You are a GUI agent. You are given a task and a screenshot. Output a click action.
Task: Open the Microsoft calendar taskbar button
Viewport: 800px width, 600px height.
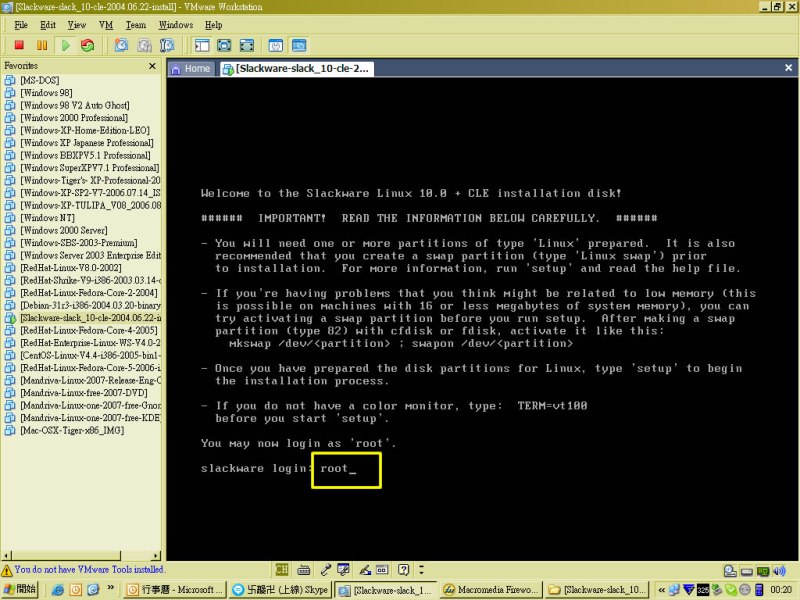click(175, 590)
